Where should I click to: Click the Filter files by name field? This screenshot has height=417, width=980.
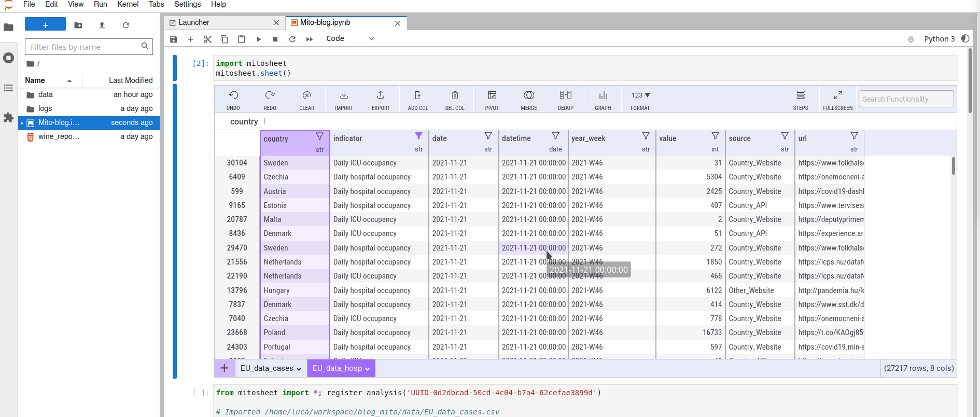pyautogui.click(x=89, y=47)
